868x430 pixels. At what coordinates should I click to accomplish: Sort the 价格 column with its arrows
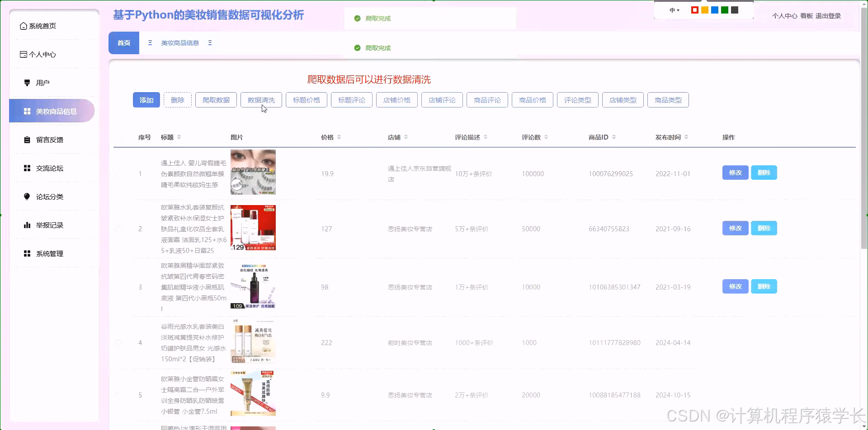point(339,137)
